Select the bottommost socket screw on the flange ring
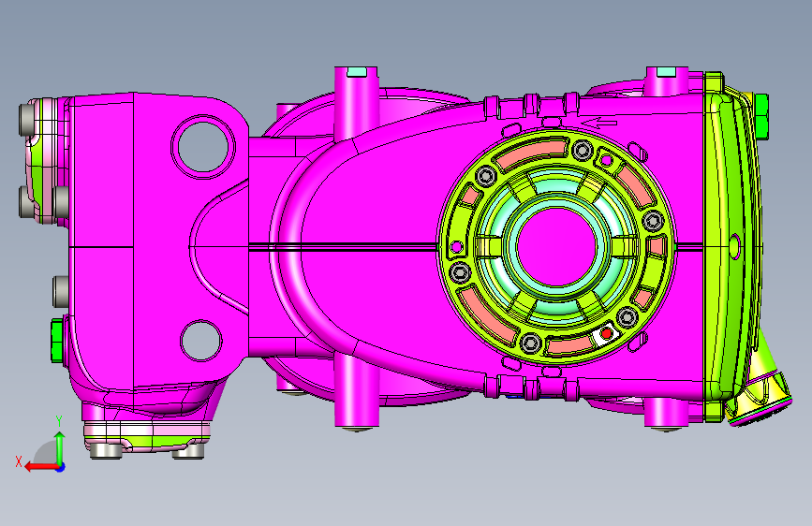Image resolution: width=812 pixels, height=526 pixels. (x=531, y=343)
